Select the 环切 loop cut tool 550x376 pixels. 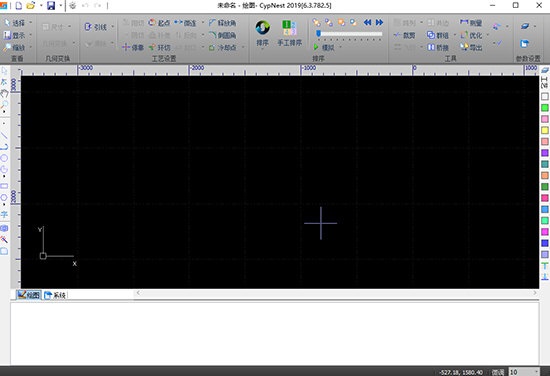(159, 47)
